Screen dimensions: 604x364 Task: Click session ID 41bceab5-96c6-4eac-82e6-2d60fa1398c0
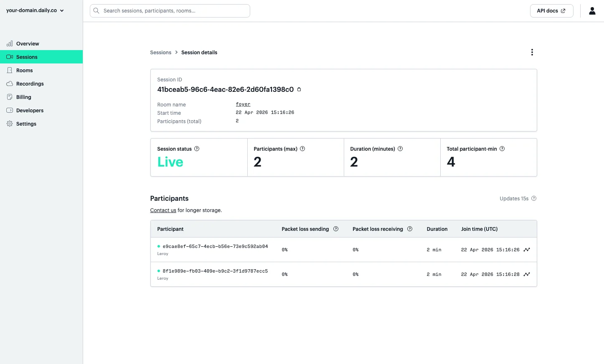tap(226, 89)
